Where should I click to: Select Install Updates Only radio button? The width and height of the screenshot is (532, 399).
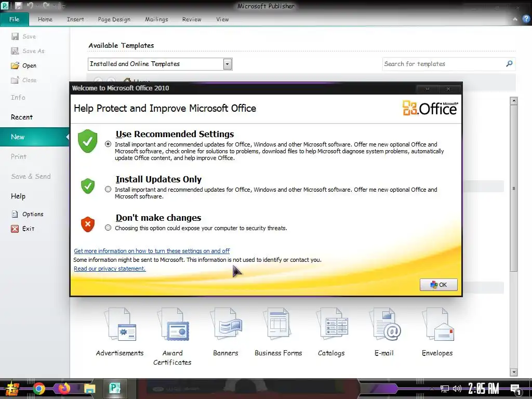[108, 189]
